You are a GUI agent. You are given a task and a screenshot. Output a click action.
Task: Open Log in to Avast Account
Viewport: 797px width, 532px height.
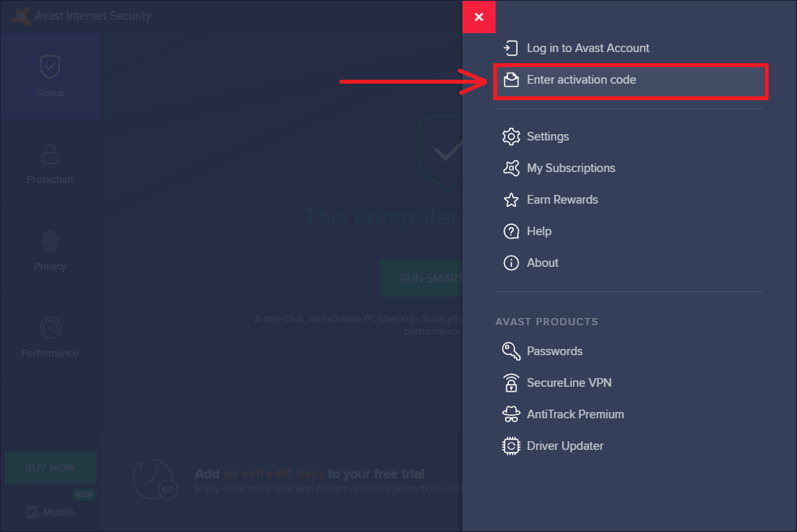pos(588,48)
